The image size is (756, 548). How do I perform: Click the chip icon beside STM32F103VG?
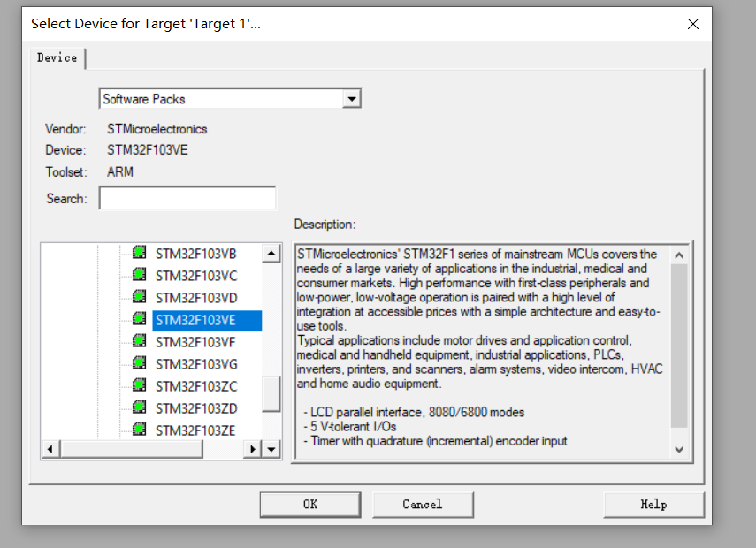140,362
